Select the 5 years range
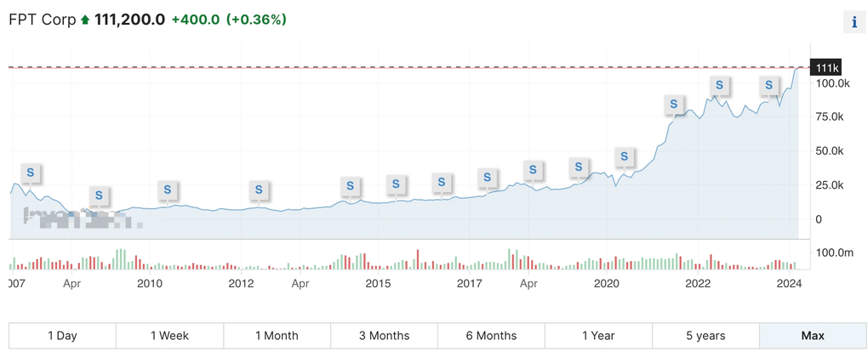The height and width of the screenshot is (351, 868). coord(705,336)
